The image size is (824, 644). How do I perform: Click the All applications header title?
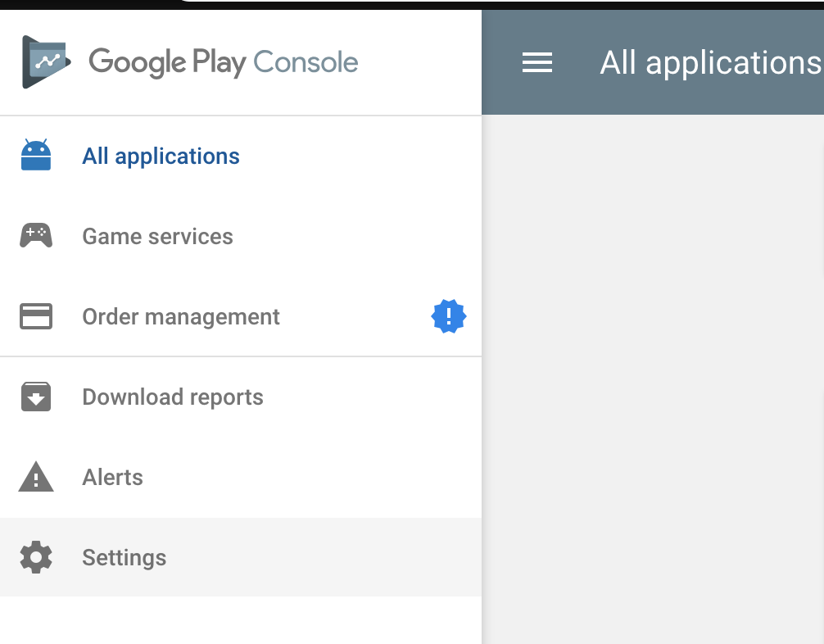711,62
